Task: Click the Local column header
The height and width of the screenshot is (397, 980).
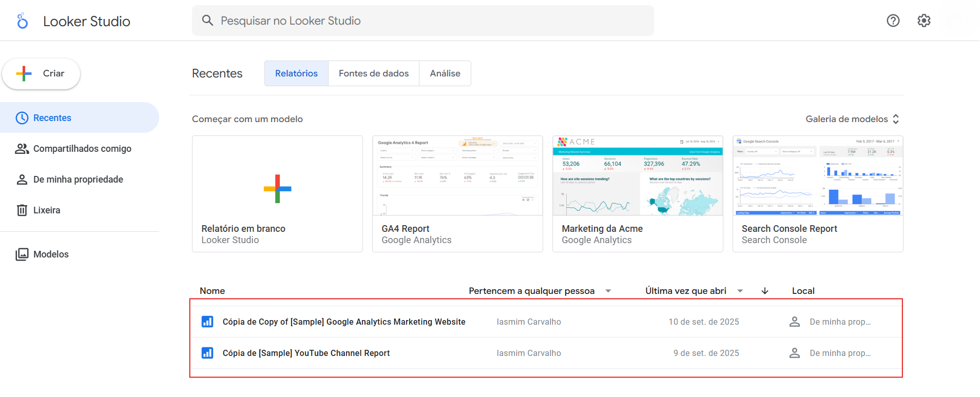Action: pos(803,291)
